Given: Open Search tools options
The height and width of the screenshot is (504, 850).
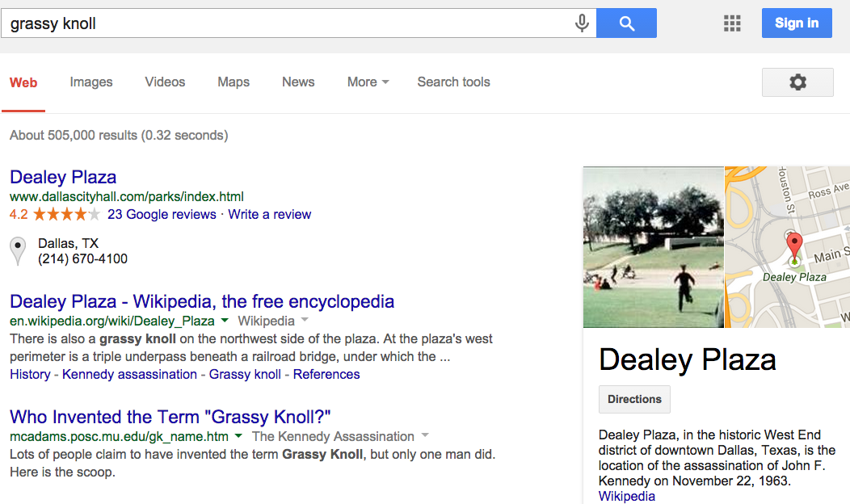Looking at the screenshot, I should point(454,82).
